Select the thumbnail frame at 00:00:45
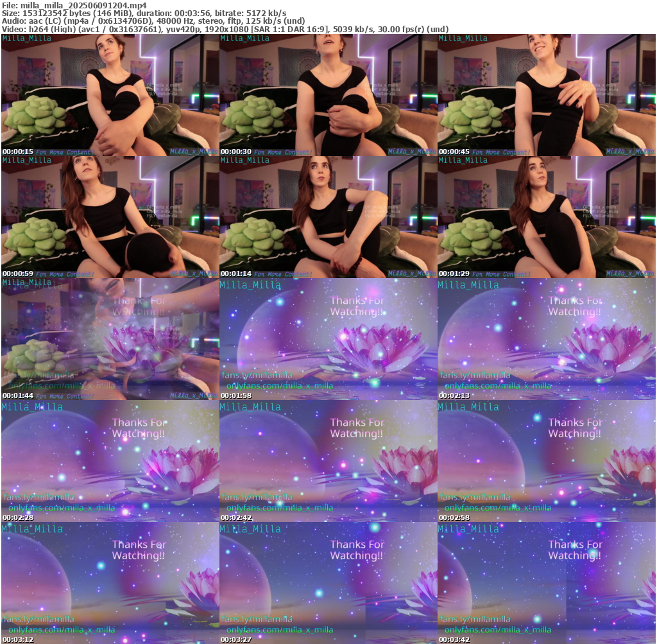 click(547, 95)
